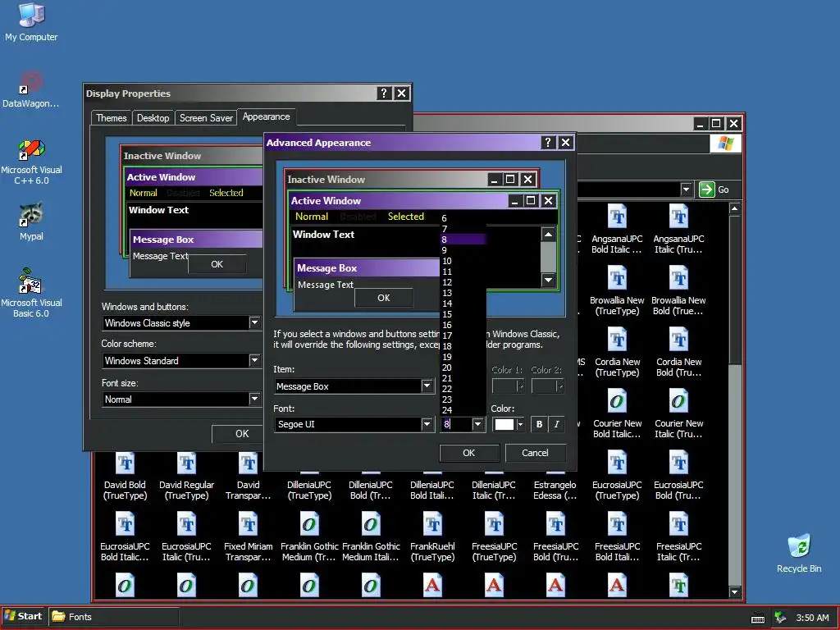Select Browallia New Bold font file
840x630 pixels.
(678, 290)
